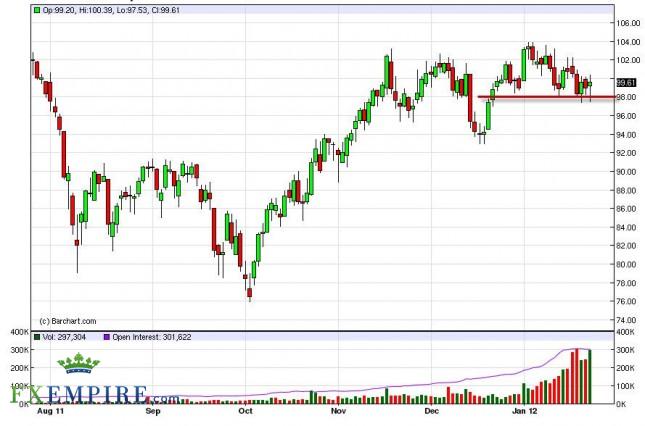This screenshot has height=426, width=645.
Task: Click the left-side 200K volume axis label
Action: pos(20,368)
